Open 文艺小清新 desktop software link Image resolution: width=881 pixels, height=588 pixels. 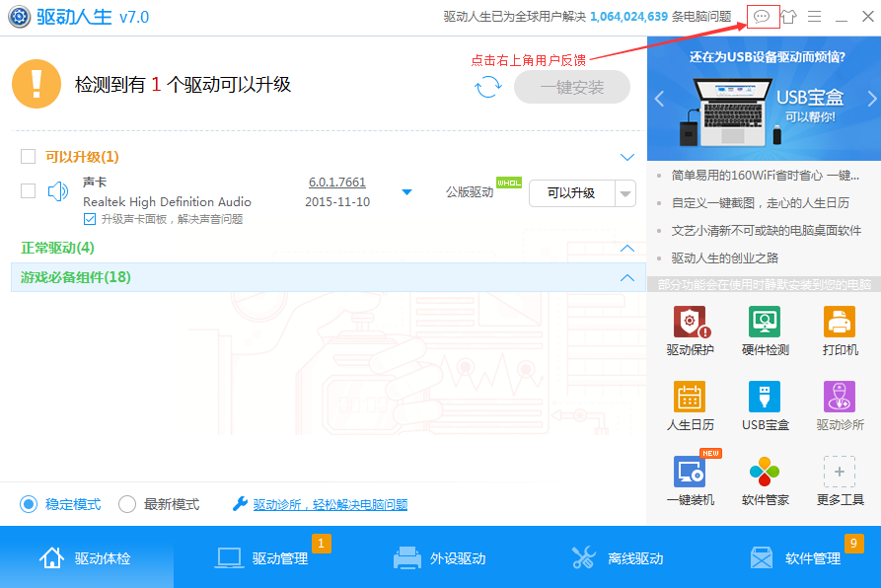coord(767,230)
